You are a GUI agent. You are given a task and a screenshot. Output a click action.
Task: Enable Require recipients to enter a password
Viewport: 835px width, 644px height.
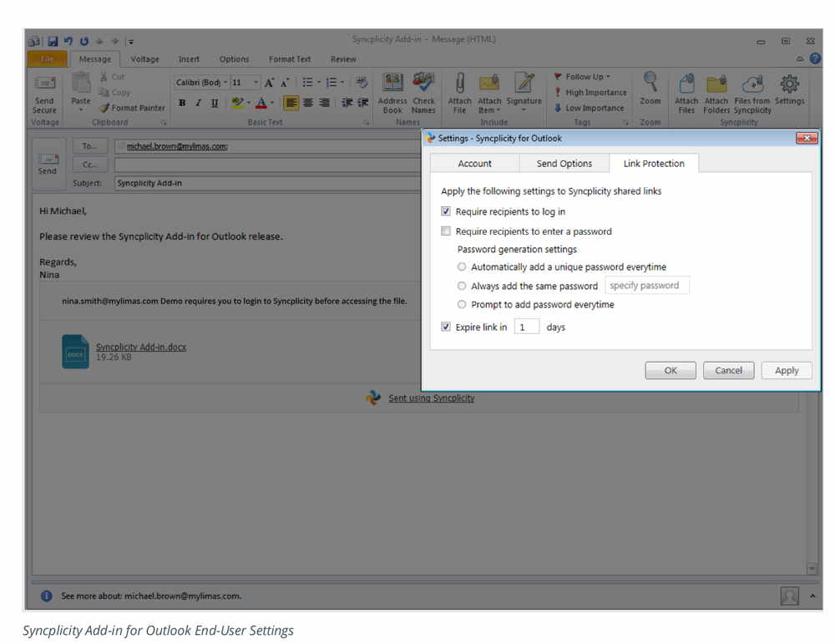point(446,231)
